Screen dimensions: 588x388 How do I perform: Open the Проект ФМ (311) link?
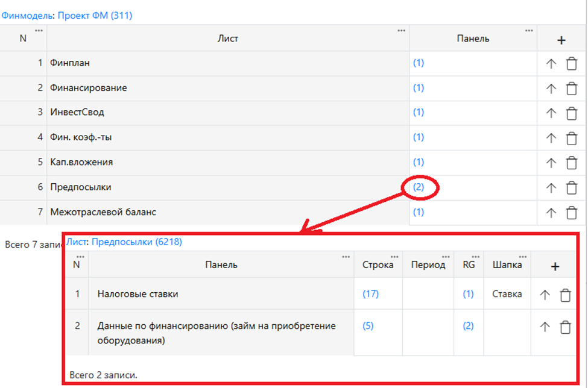[95, 16]
